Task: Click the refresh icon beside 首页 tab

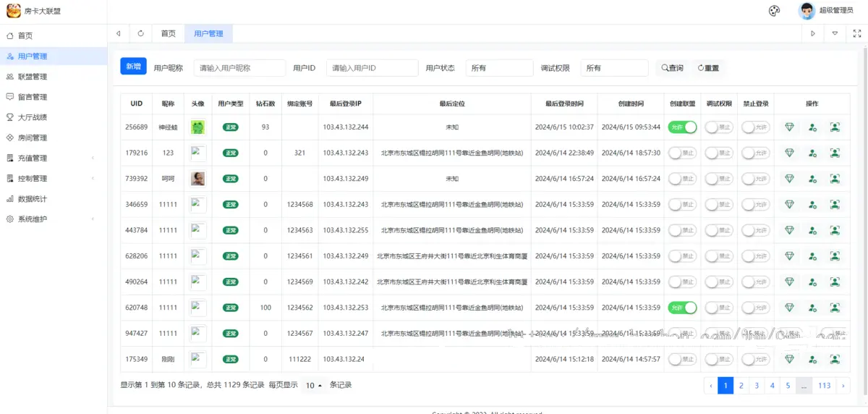Action: 140,33
